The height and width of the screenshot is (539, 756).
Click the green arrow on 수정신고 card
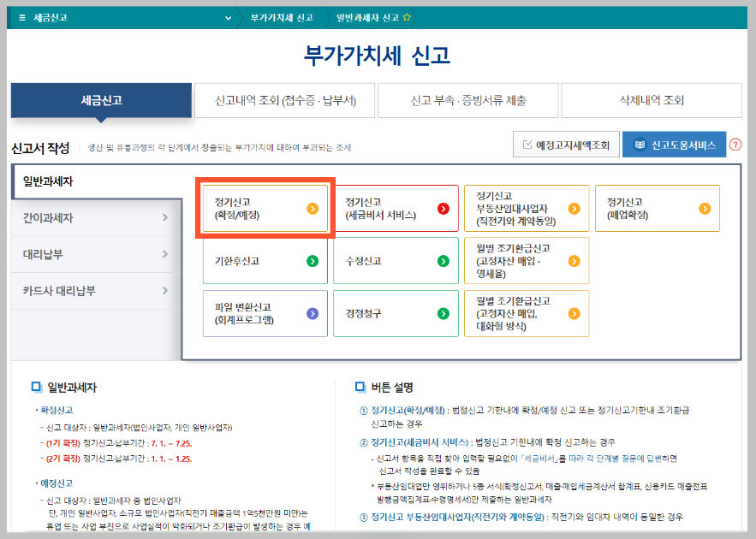pos(443,261)
